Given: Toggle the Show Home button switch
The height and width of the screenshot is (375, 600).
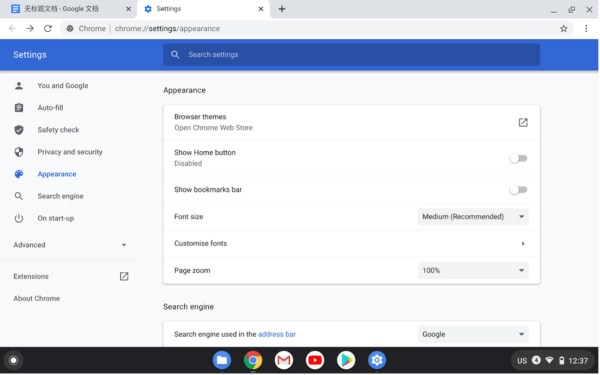Looking at the screenshot, I should pos(518,158).
